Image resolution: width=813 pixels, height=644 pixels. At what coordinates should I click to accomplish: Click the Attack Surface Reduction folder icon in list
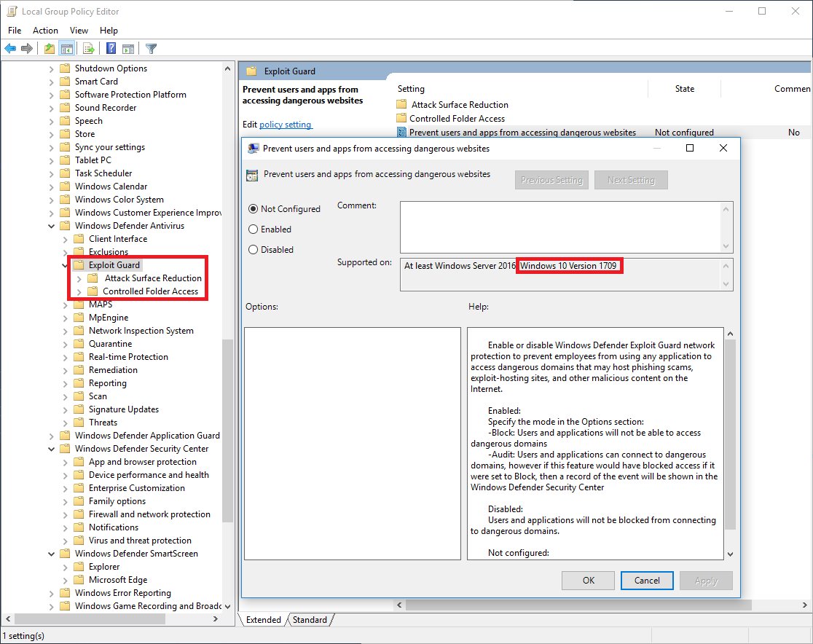point(401,104)
